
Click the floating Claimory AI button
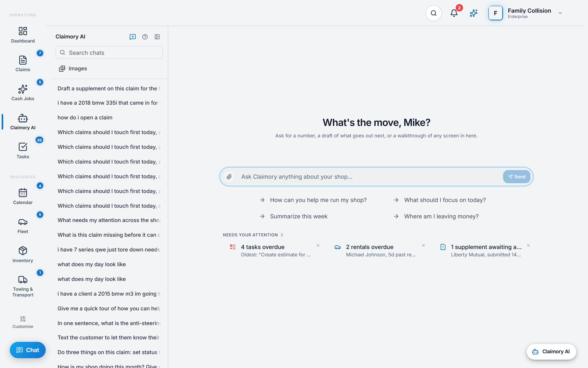(551, 352)
